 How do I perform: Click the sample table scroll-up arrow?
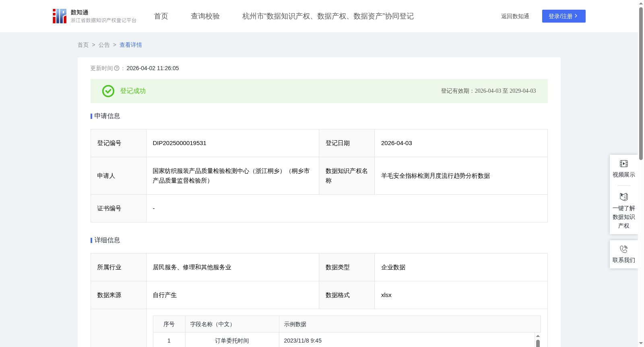(538, 336)
